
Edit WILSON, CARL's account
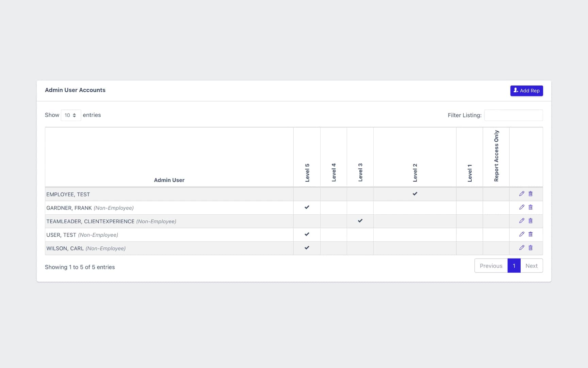522,248
